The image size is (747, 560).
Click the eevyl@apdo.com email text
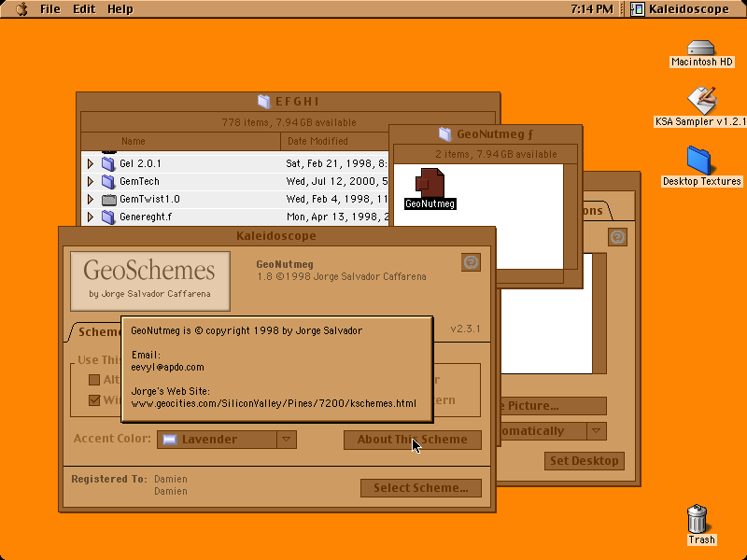click(x=168, y=367)
